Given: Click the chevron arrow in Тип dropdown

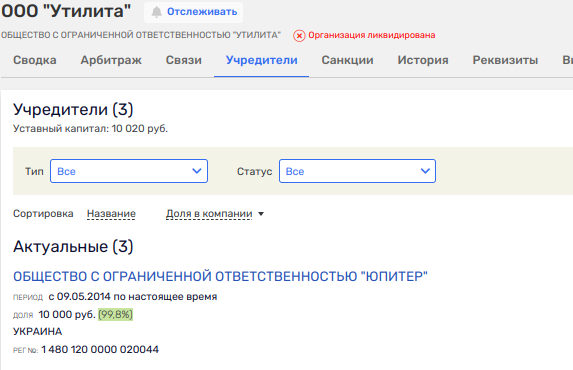Looking at the screenshot, I should tap(197, 171).
